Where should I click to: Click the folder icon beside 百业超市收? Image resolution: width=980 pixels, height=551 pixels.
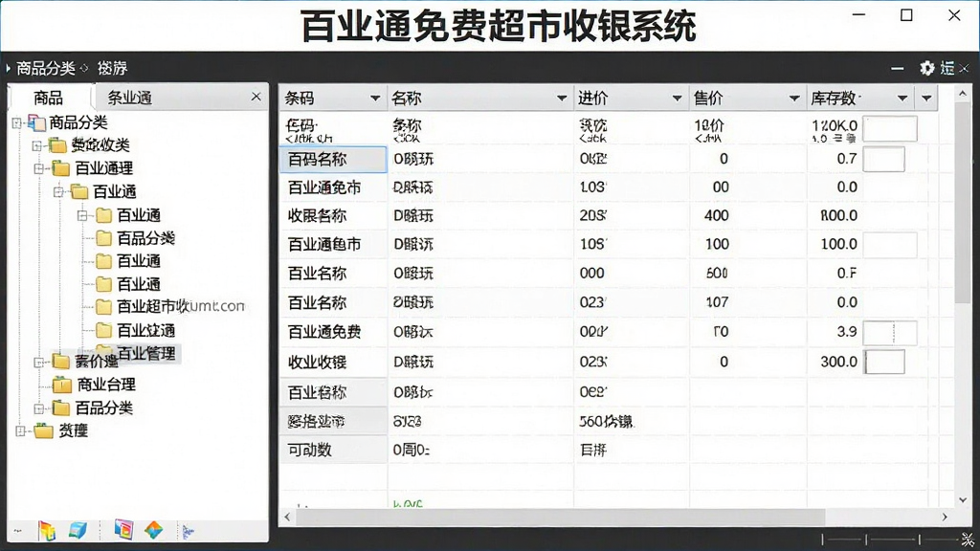coord(103,307)
